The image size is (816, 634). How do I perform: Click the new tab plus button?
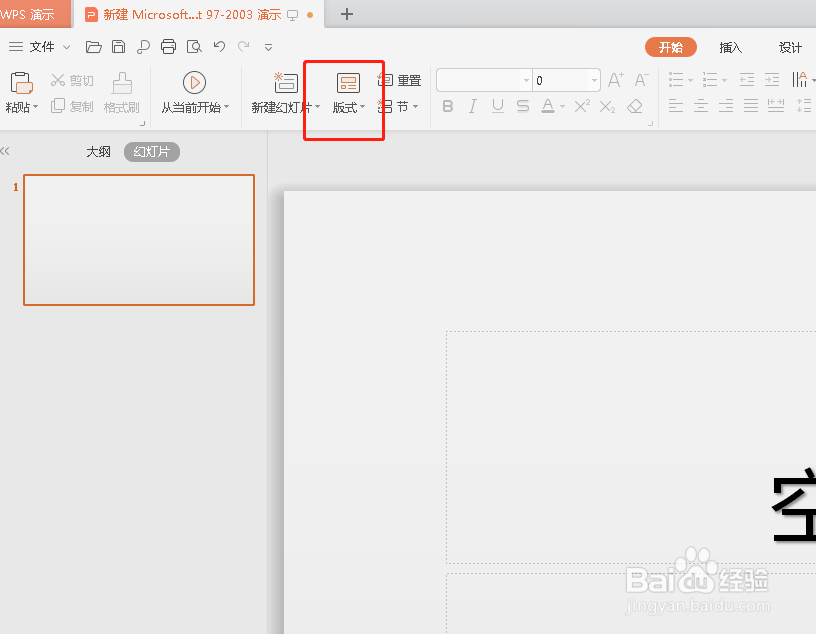click(347, 14)
